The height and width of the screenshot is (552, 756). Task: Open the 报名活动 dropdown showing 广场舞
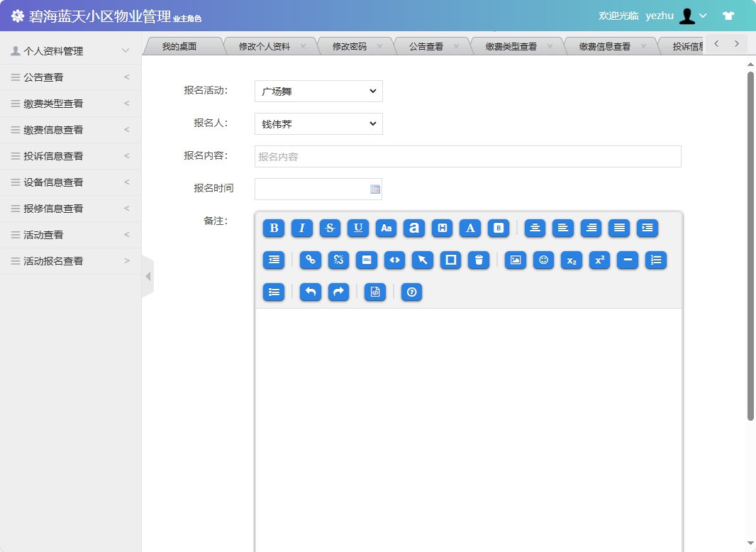(x=318, y=91)
